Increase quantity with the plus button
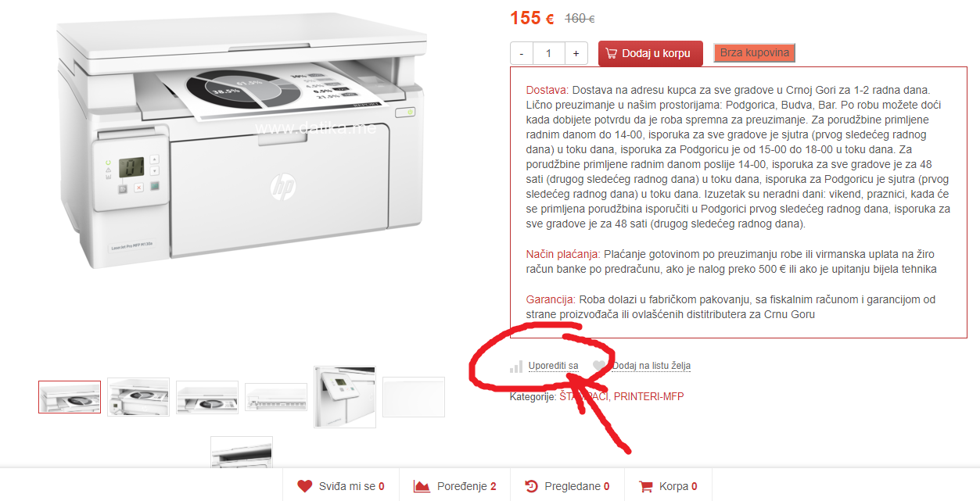Screen dimensions: 980x501 coord(576,53)
